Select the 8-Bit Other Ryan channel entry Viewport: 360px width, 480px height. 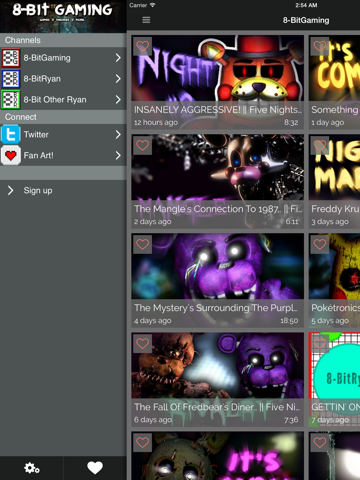click(x=63, y=99)
